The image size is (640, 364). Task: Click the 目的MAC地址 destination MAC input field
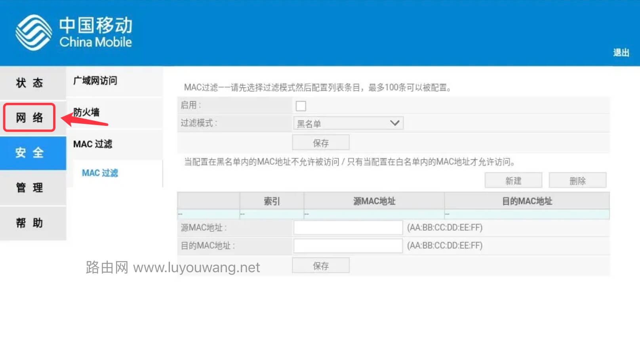[348, 246]
